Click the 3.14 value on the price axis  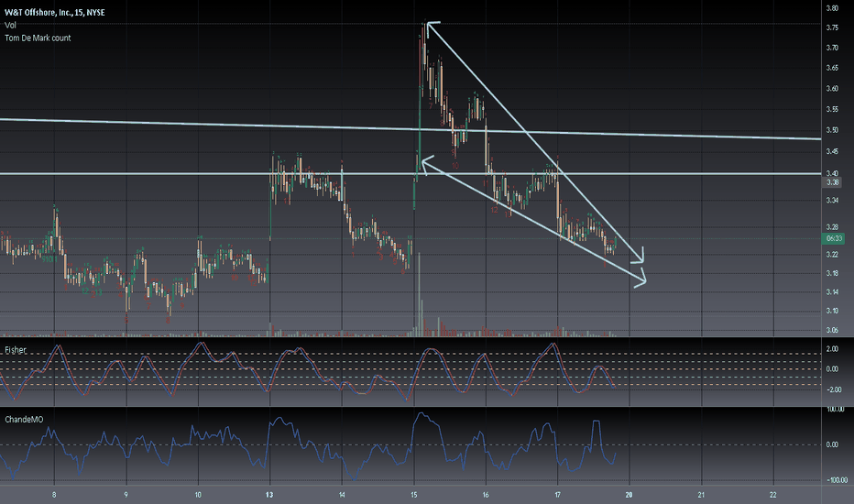click(x=832, y=292)
